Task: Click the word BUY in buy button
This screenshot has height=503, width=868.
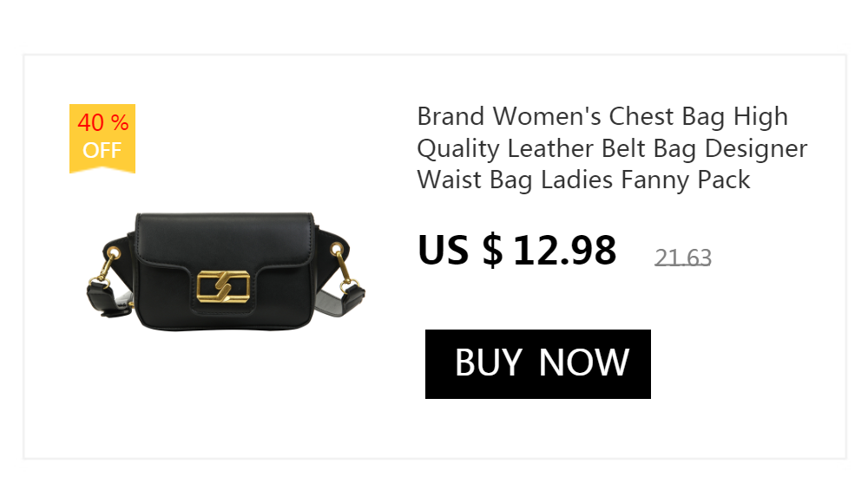Action: click(488, 363)
